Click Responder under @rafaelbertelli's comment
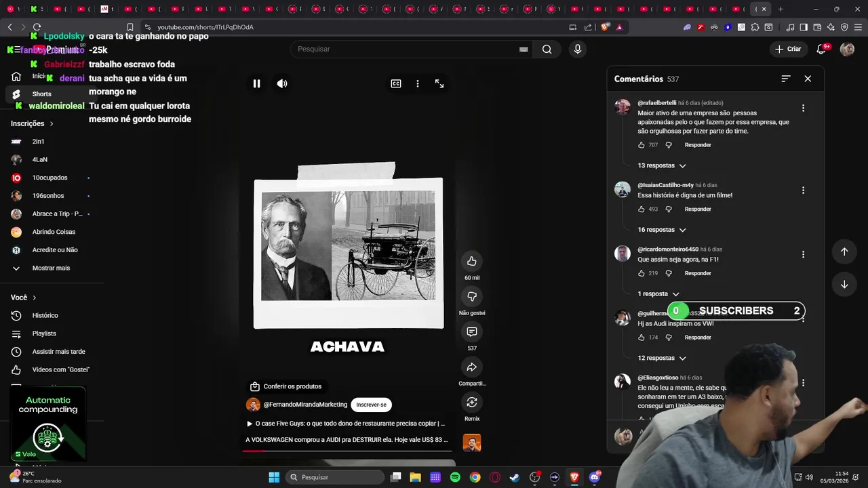Viewport: 868px width, 488px height. [x=698, y=145]
